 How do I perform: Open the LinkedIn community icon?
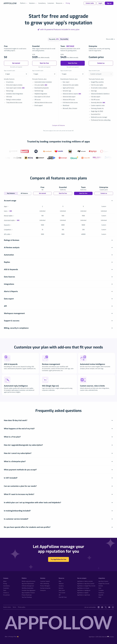click(98, 607)
